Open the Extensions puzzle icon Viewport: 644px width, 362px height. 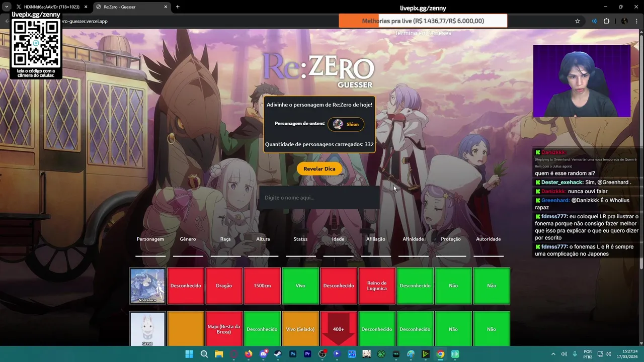(607, 21)
